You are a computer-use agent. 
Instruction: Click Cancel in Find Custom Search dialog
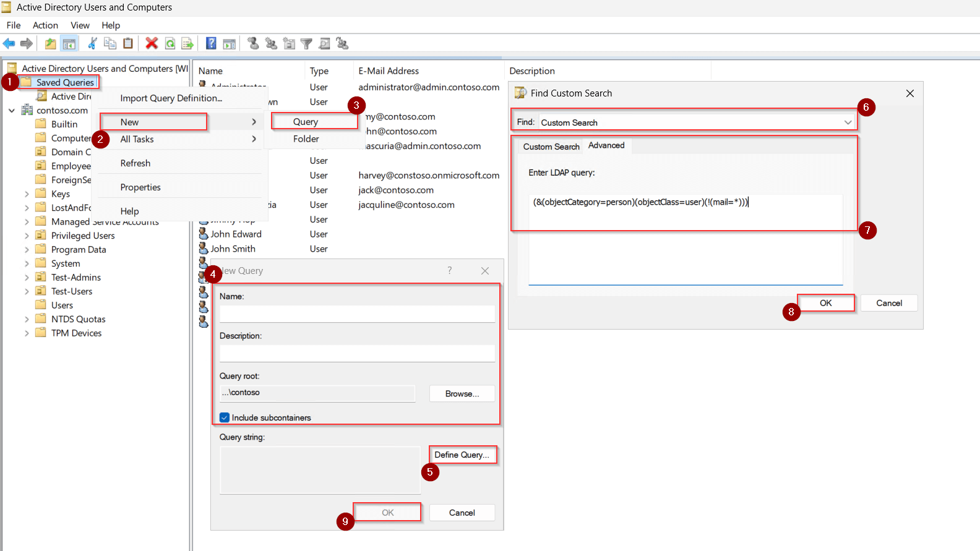(889, 303)
